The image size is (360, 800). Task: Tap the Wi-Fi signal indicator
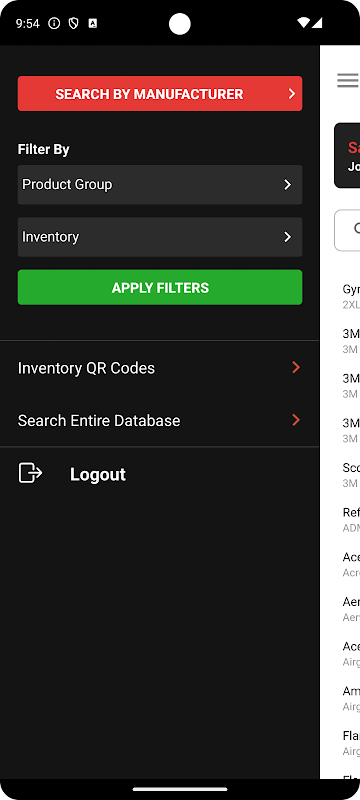tap(303, 23)
